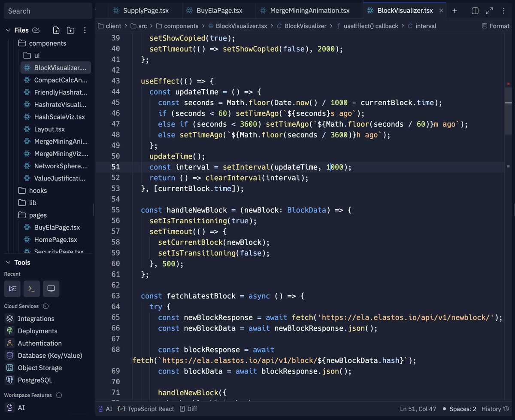515x420 pixels.
Task: Click Ln 51, Col 47 position indicator
Action: [418, 409]
